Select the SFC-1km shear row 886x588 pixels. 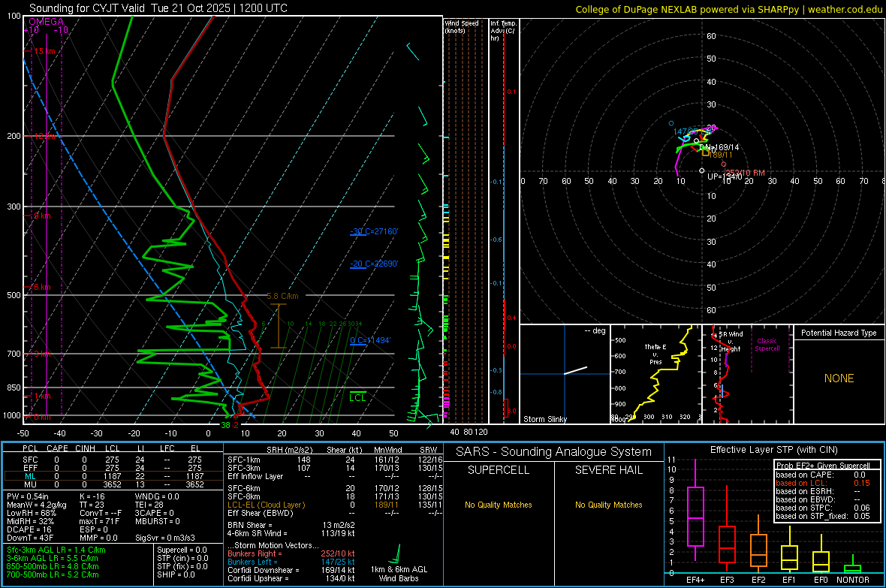pyautogui.click(x=335, y=460)
